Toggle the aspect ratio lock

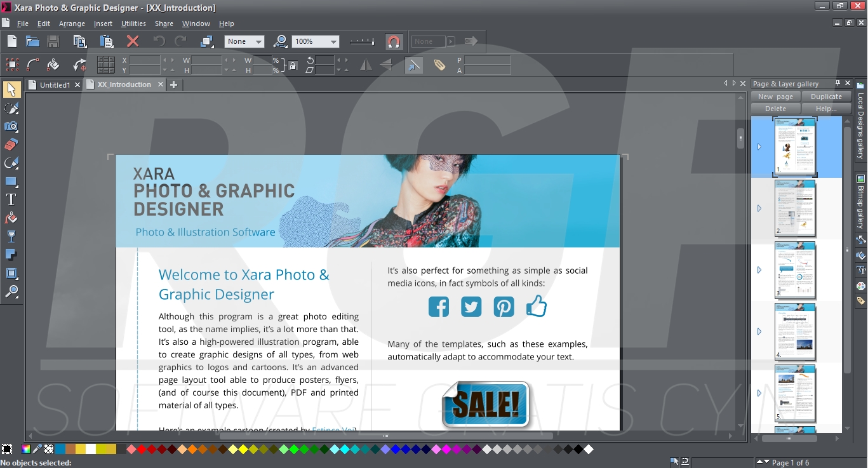pos(293,65)
